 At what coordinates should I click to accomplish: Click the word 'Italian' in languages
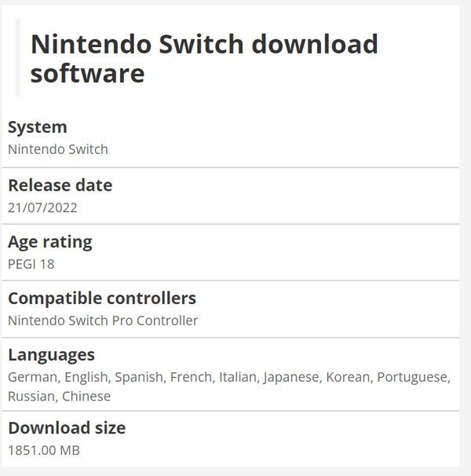click(x=238, y=377)
